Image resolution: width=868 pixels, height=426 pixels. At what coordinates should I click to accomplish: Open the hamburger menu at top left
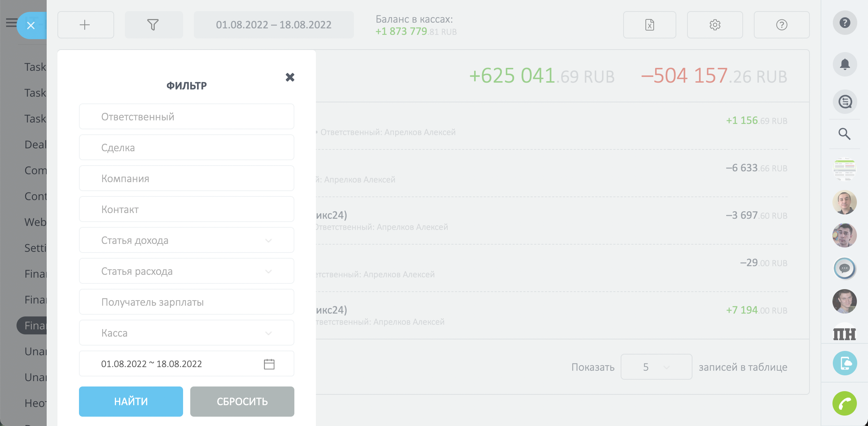tap(11, 23)
